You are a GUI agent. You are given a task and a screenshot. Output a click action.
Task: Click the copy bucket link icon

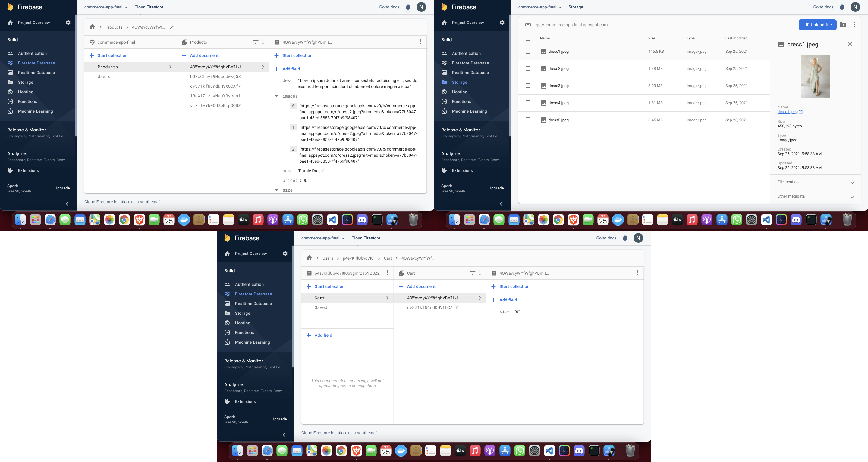point(528,25)
